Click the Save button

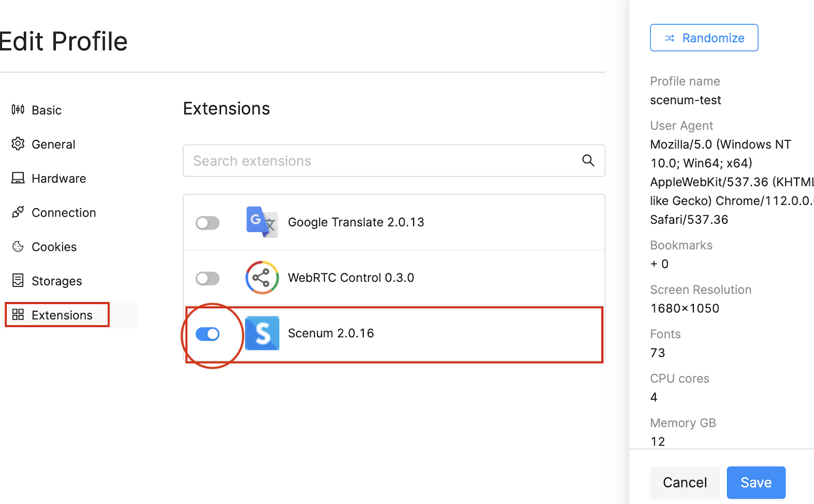(x=756, y=482)
